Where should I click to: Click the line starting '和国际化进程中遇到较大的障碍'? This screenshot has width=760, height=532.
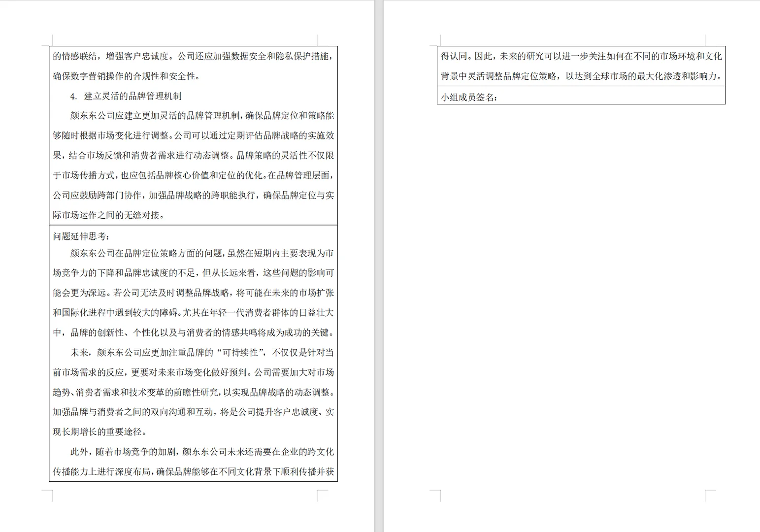click(193, 313)
